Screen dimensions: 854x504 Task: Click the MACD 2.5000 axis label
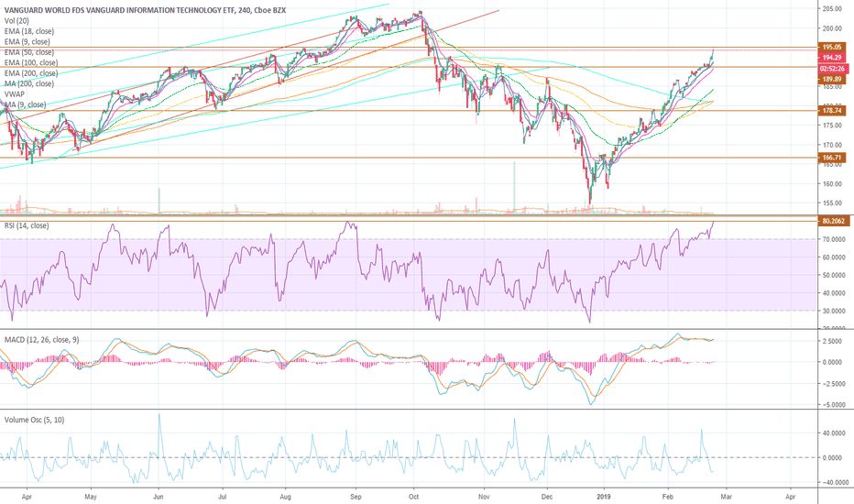tap(834, 342)
